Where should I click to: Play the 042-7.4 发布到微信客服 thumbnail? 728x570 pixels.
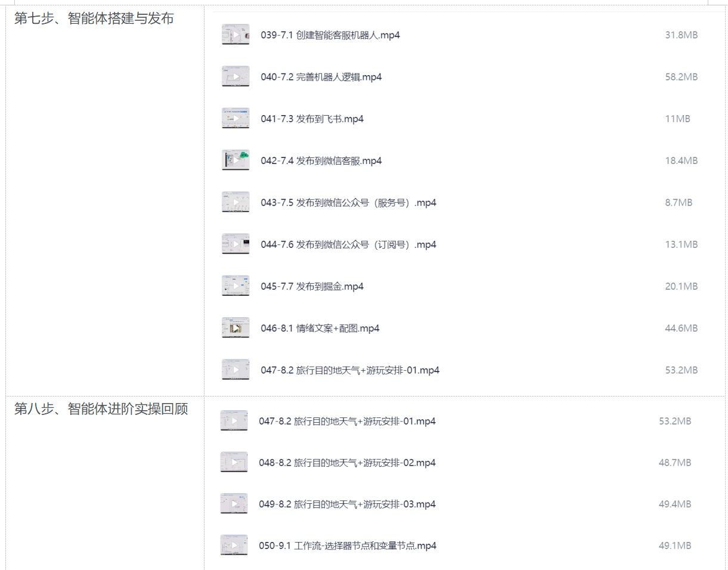pyautogui.click(x=236, y=160)
